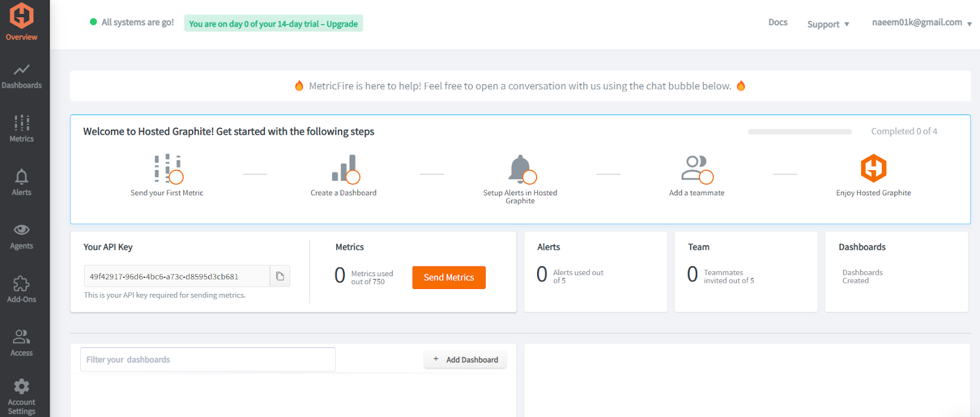Click the trial Upgrade banner link
Image resolution: width=980 pixels, height=417 pixels.
(x=342, y=24)
